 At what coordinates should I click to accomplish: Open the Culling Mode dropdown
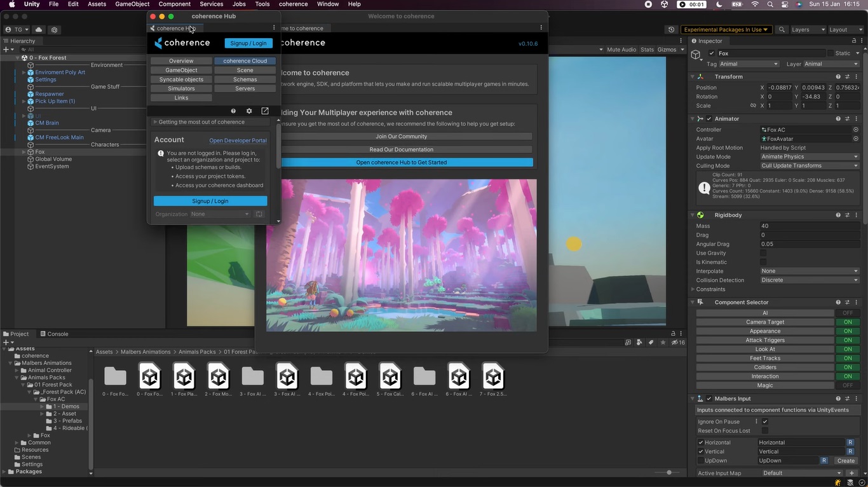coord(810,165)
